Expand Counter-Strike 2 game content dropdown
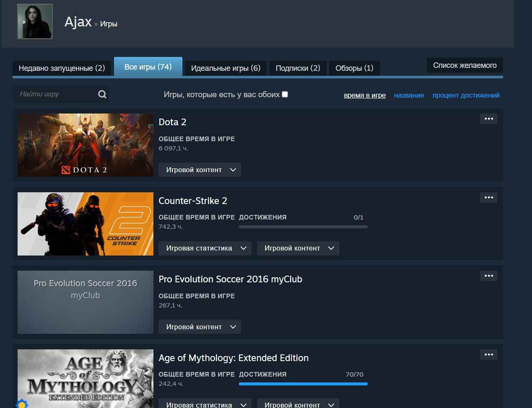Image resolution: width=532 pixels, height=408 pixels. (x=298, y=248)
